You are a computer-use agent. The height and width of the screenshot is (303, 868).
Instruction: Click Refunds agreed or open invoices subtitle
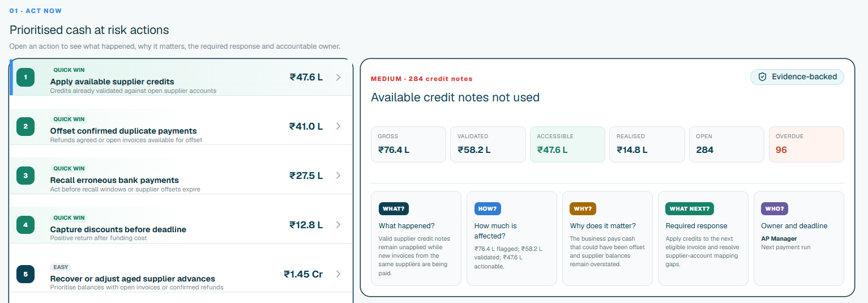(x=126, y=140)
